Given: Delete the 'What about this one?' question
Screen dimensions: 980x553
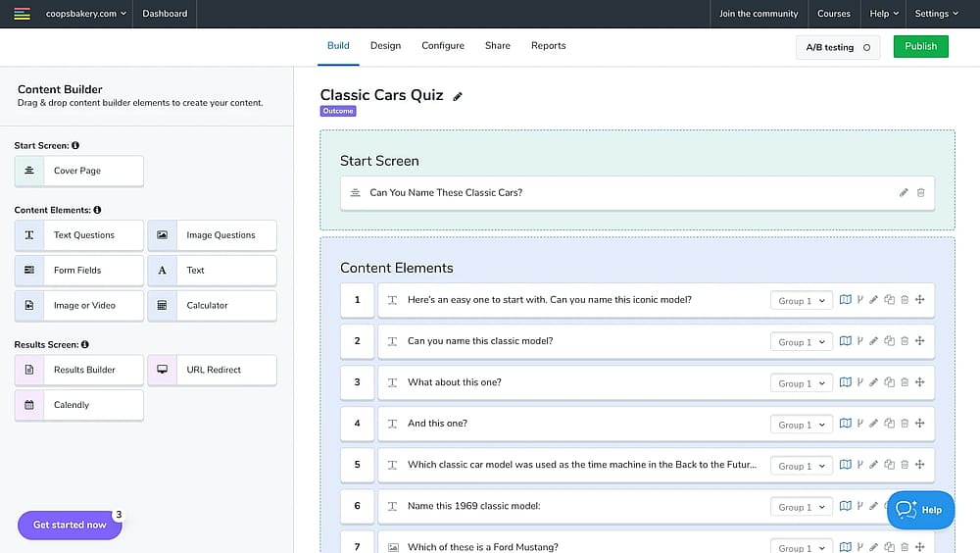Looking at the screenshot, I should point(905,382).
